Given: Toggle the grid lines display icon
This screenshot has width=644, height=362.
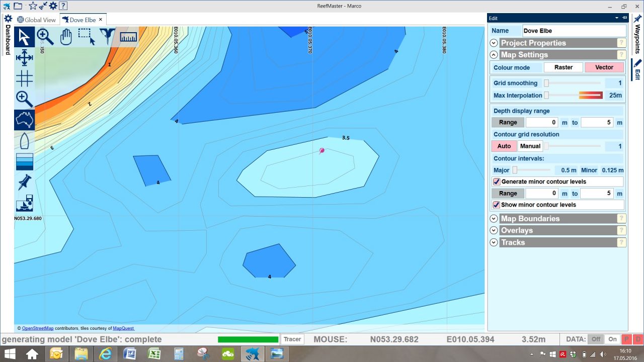Looking at the screenshot, I should 24,78.
